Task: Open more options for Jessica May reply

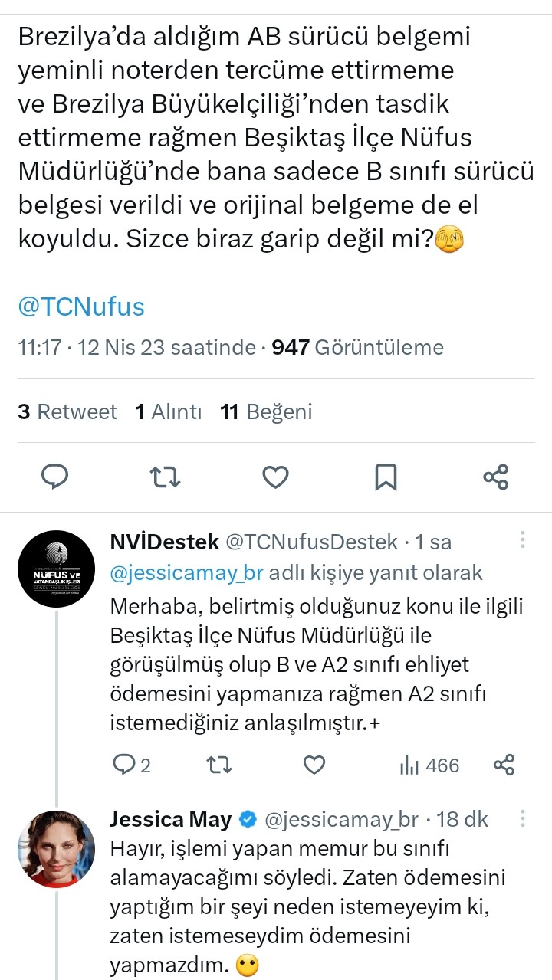Action: (x=523, y=820)
